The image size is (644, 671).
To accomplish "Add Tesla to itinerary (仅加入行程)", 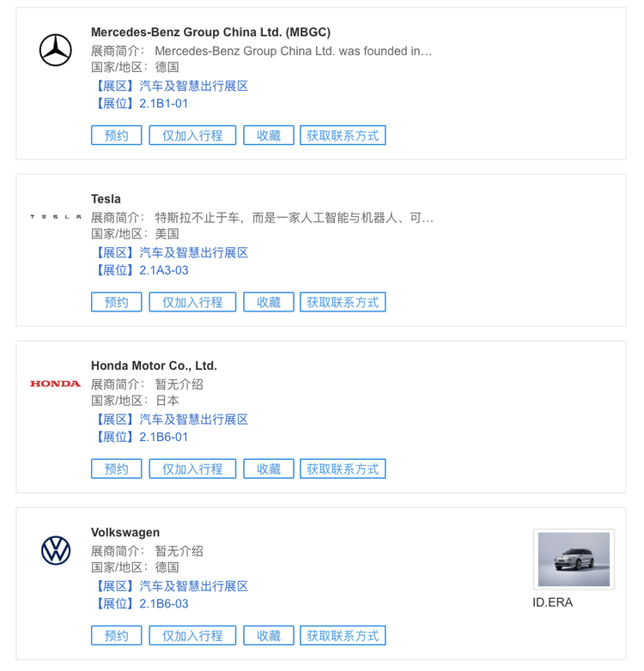I will (192, 302).
